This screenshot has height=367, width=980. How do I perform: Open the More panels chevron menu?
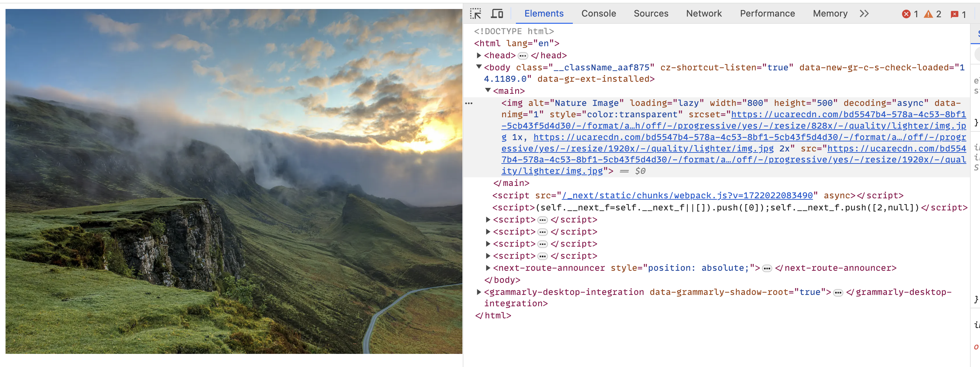[864, 13]
